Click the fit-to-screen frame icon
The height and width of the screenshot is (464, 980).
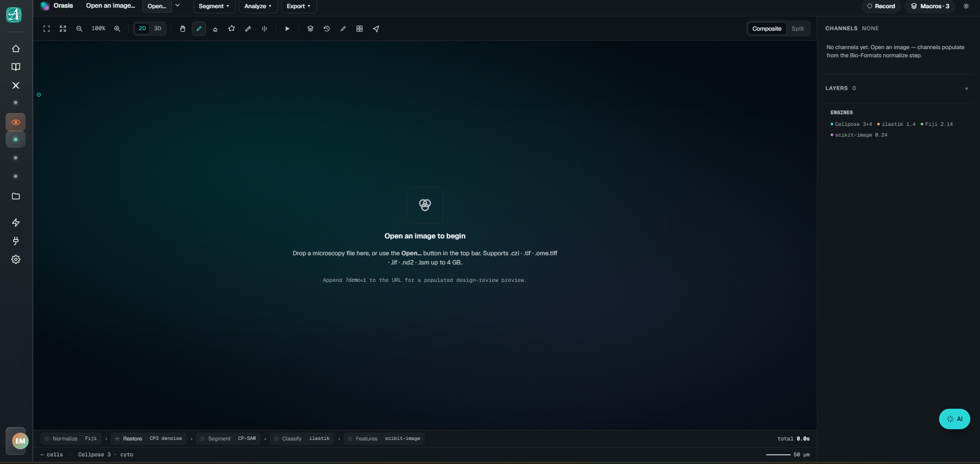(47, 29)
